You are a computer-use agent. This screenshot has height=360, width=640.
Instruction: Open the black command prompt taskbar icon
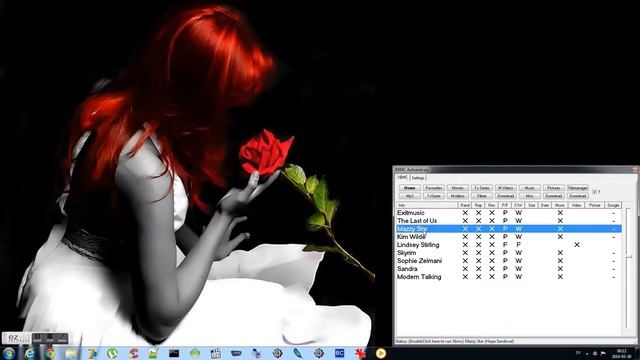pos(174,353)
